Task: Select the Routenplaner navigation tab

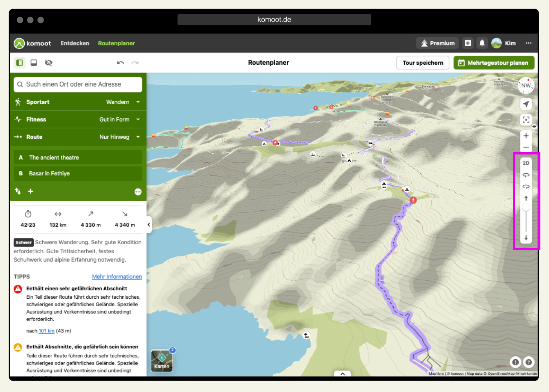Action: (116, 43)
